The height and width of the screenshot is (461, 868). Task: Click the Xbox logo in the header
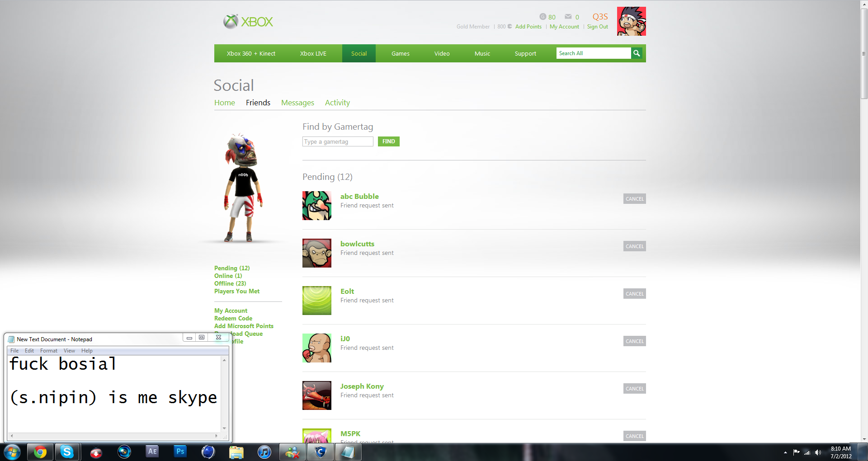coord(248,21)
